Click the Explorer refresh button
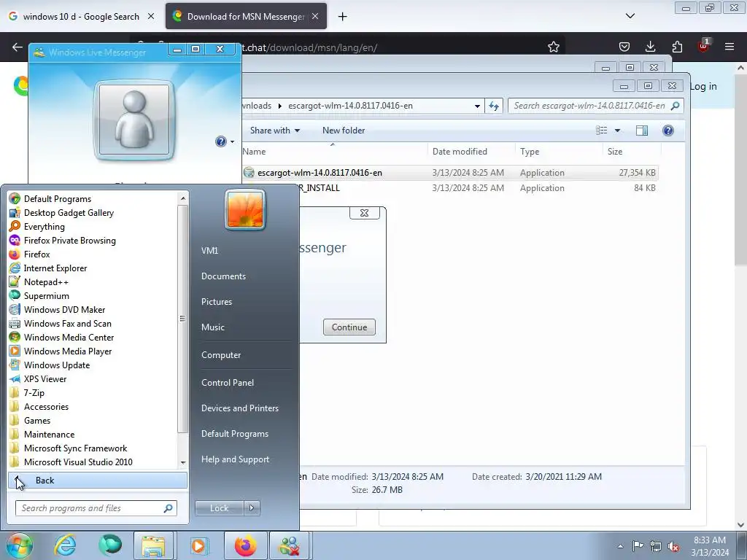 click(x=494, y=106)
